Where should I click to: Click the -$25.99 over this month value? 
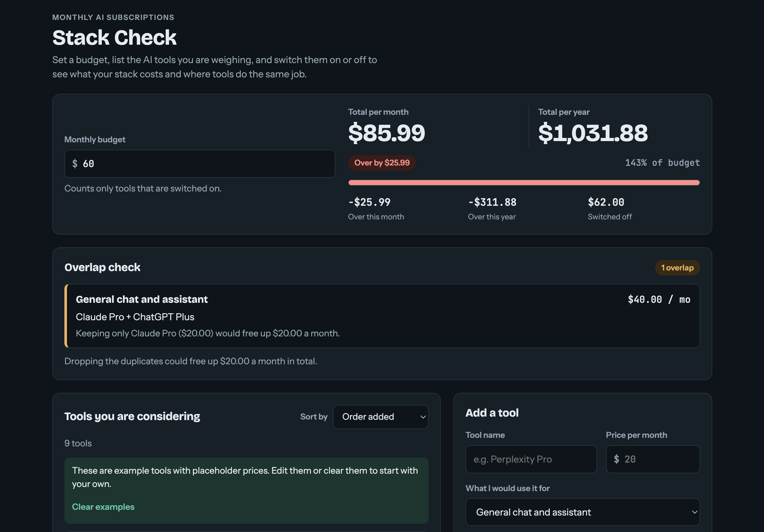tap(369, 202)
